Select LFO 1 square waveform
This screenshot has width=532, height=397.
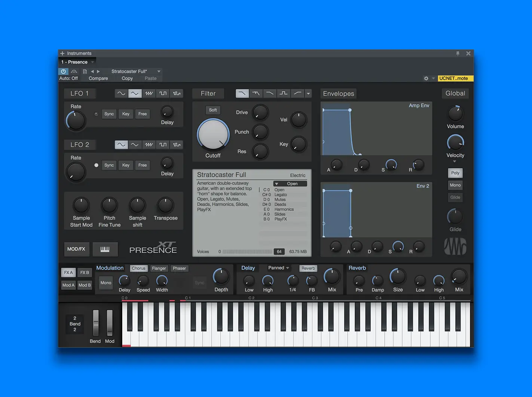163,93
